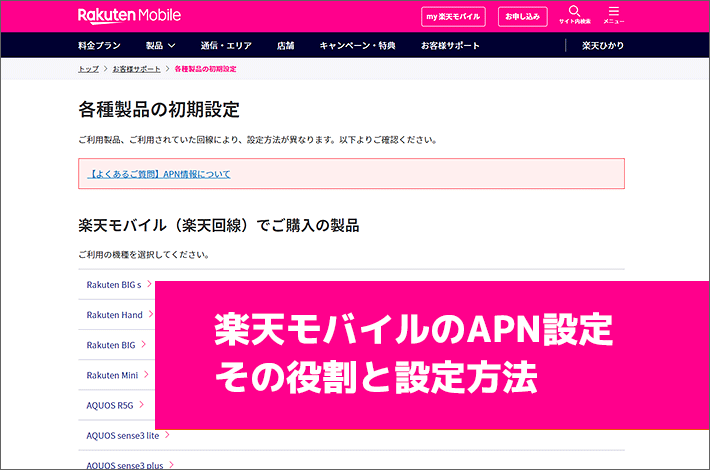The image size is (710, 470).
Task: Click the chevron next to AQUOS R5G
Action: pos(142,404)
